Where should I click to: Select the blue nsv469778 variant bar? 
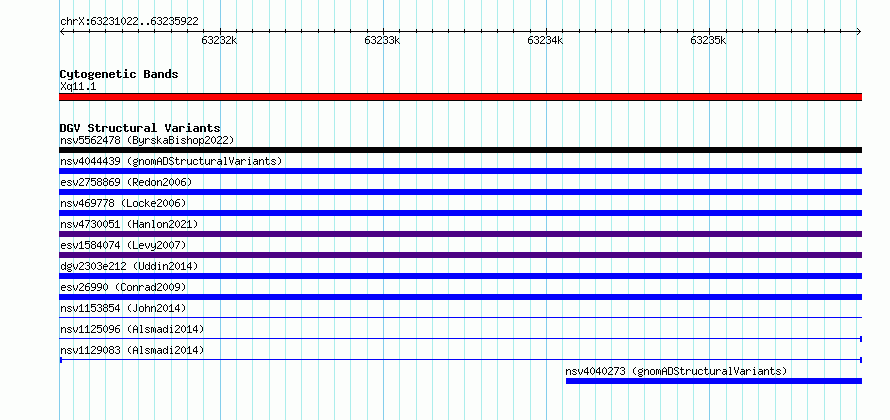460,213
